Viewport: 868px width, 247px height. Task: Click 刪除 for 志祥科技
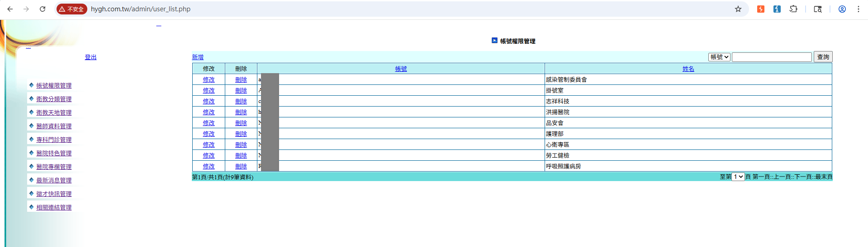click(241, 101)
